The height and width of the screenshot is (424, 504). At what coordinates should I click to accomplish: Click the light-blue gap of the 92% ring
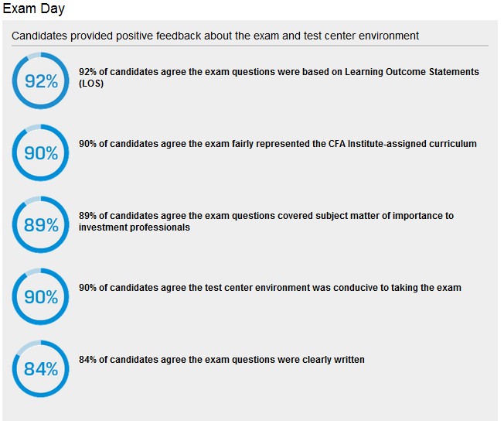pos(33,56)
